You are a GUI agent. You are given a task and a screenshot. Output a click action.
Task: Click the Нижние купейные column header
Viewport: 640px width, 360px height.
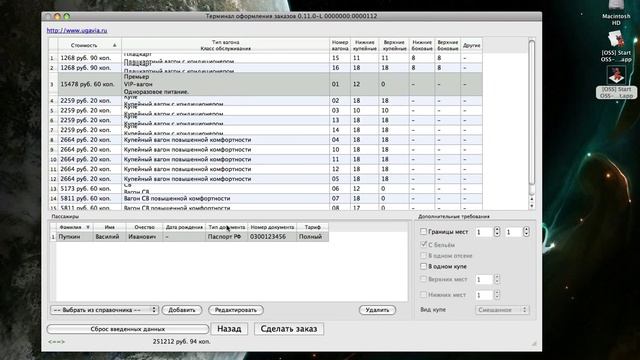tap(364, 45)
